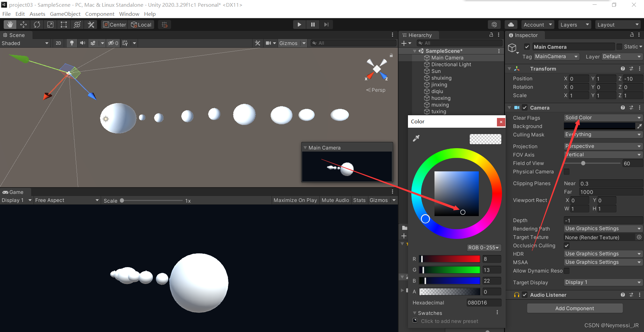Open RGB 0-255 mode dropdown
This screenshot has width=644, height=332.
[x=484, y=248]
